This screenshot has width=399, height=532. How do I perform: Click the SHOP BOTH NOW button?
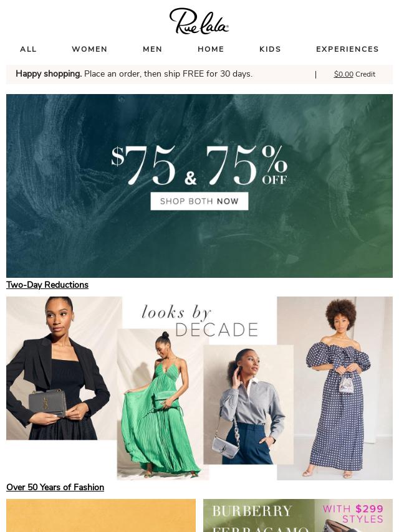coord(199,201)
